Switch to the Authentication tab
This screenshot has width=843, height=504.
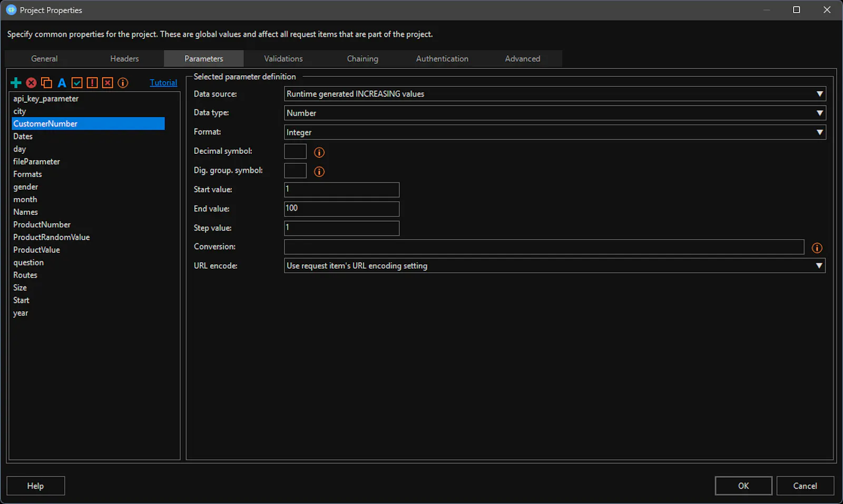click(442, 58)
